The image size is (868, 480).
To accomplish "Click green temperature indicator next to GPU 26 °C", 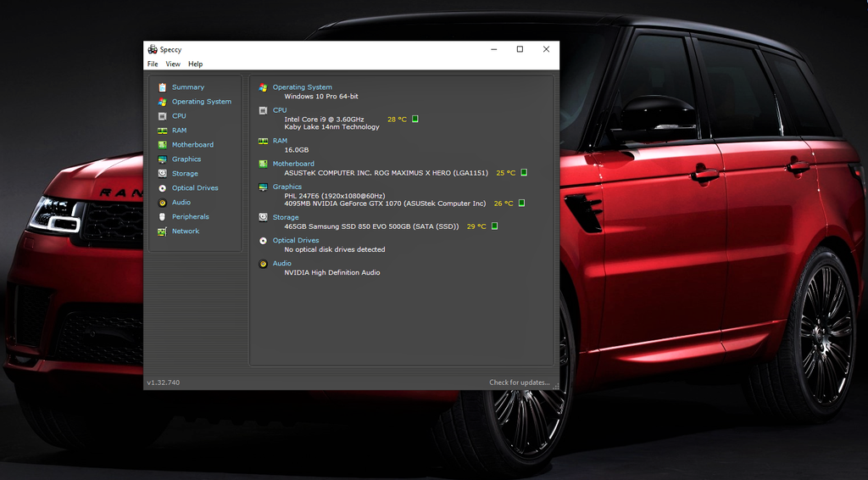I will 521,204.
